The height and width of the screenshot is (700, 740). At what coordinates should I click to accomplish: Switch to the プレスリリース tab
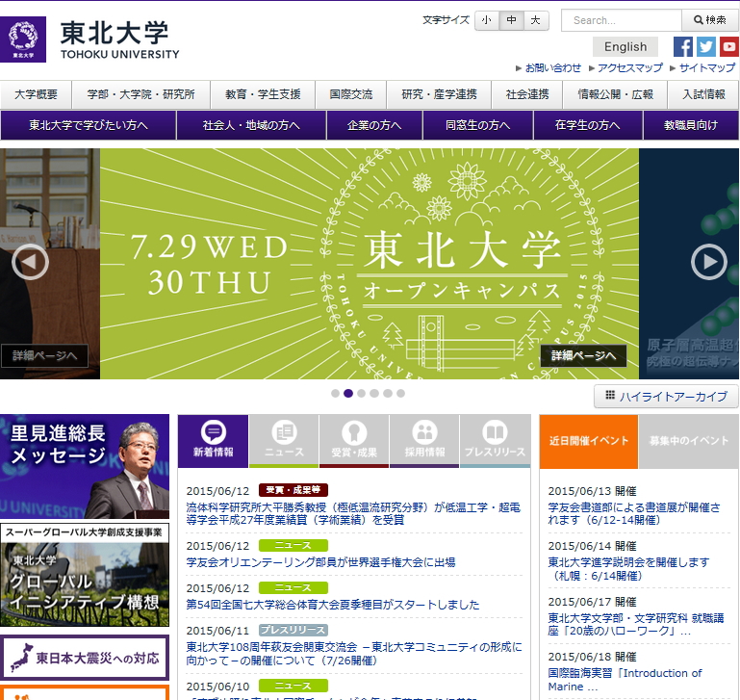pos(495,440)
